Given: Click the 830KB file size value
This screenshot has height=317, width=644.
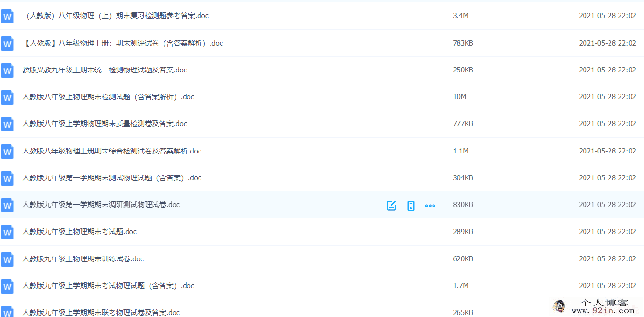Looking at the screenshot, I should (463, 204).
